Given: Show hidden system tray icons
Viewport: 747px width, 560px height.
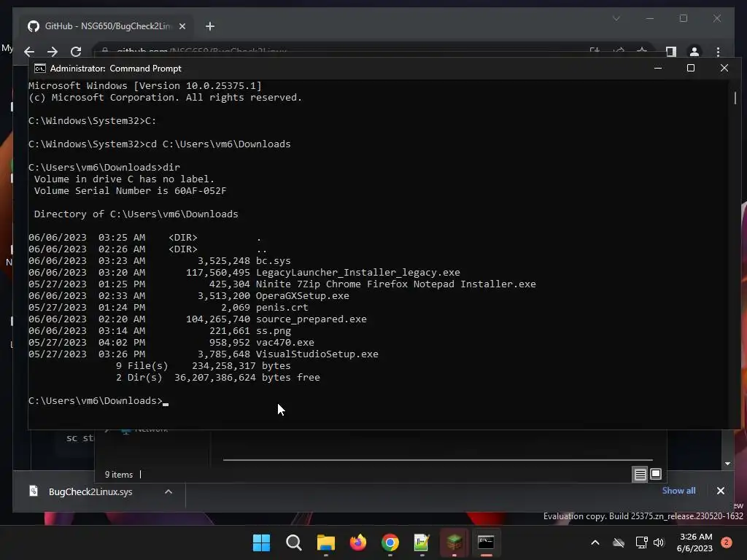Looking at the screenshot, I should 595,542.
